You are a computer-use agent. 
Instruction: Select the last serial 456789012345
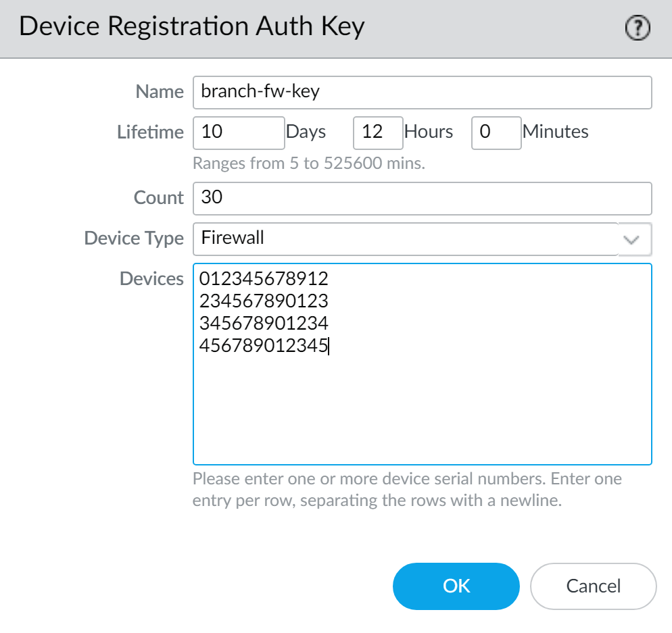pyautogui.click(x=264, y=347)
